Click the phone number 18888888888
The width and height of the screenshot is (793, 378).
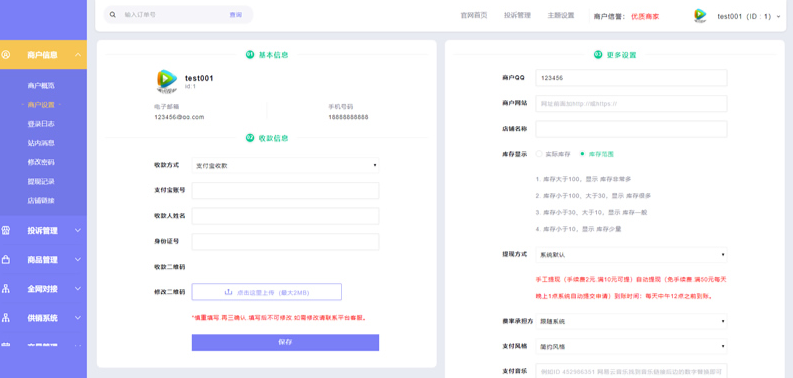[x=348, y=117]
